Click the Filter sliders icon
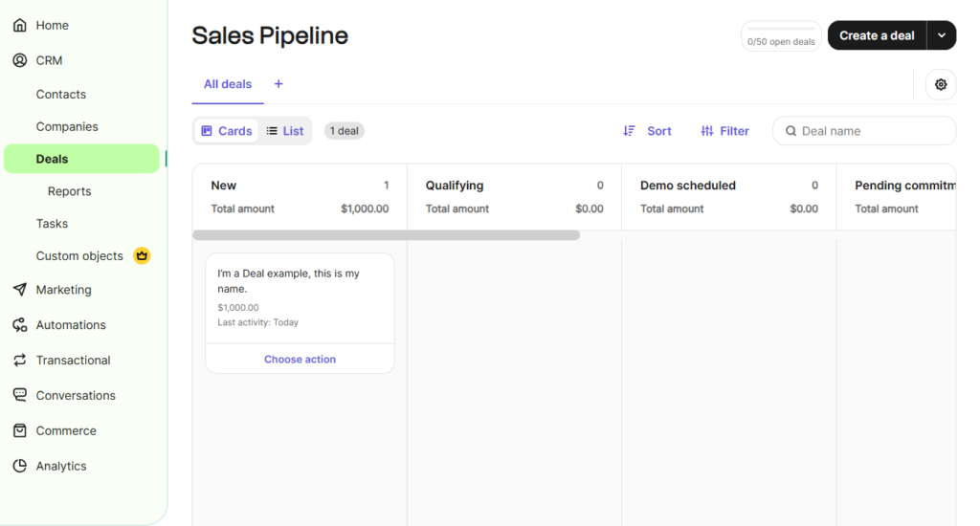Viewport: 980px width, 526px height. (707, 131)
